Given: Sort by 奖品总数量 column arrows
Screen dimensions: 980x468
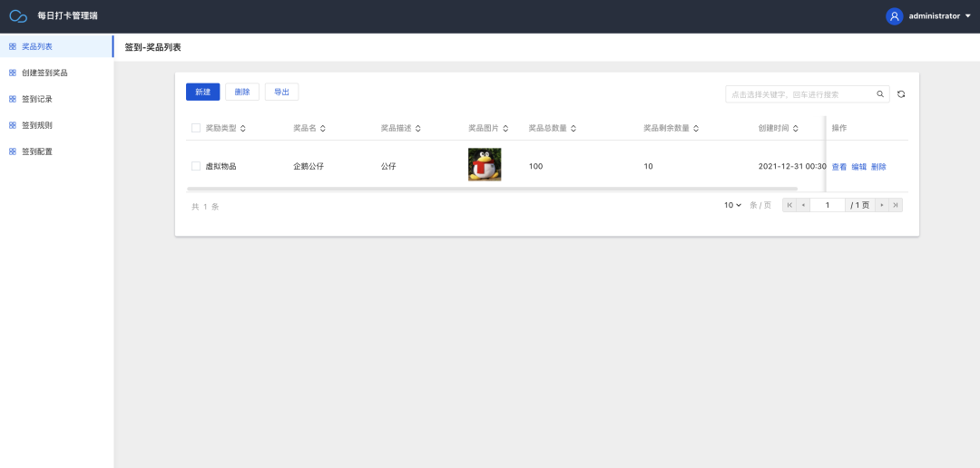Looking at the screenshot, I should (573, 128).
